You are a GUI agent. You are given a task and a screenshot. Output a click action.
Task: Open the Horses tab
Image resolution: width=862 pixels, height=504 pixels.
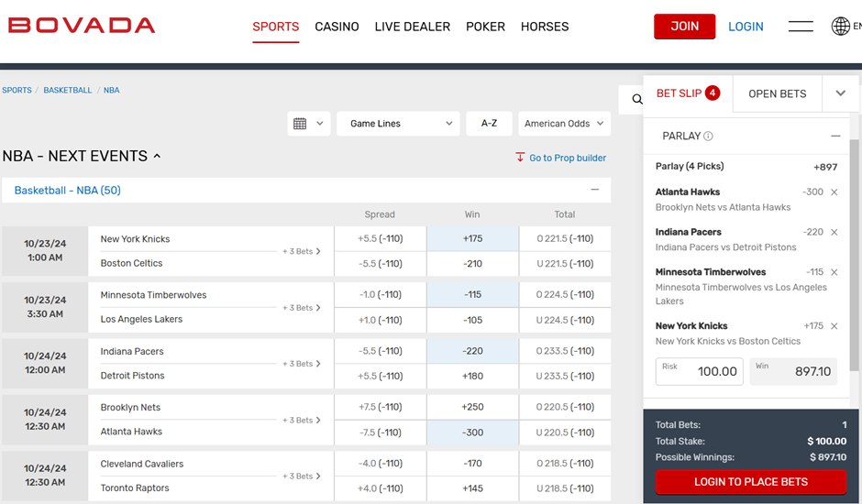545,27
